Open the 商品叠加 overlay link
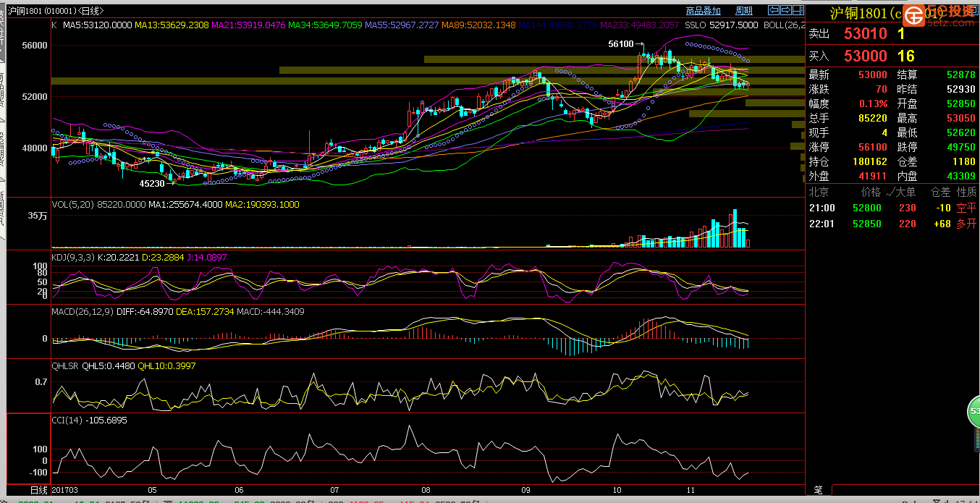The height and width of the screenshot is (503, 980). coord(703,11)
